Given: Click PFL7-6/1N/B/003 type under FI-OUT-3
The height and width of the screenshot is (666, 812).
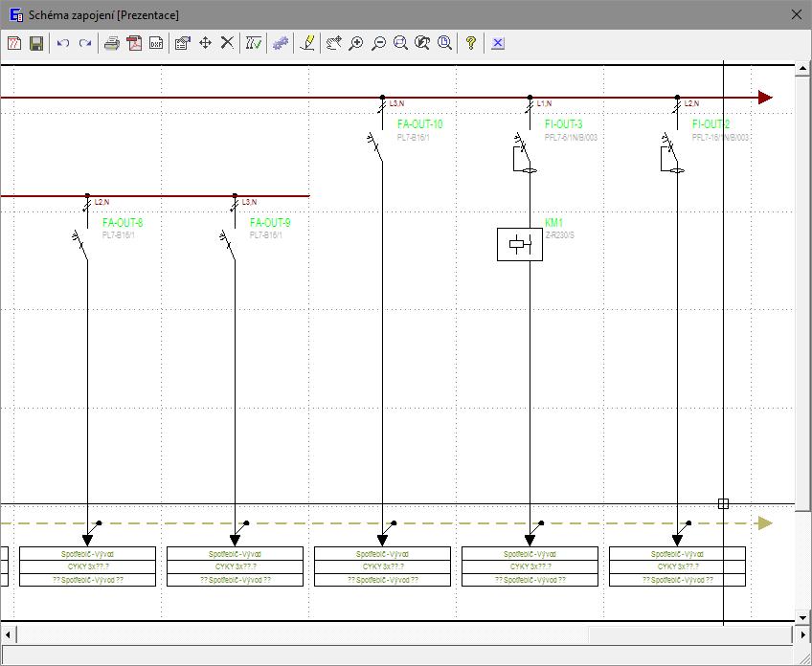Looking at the screenshot, I should [571, 138].
